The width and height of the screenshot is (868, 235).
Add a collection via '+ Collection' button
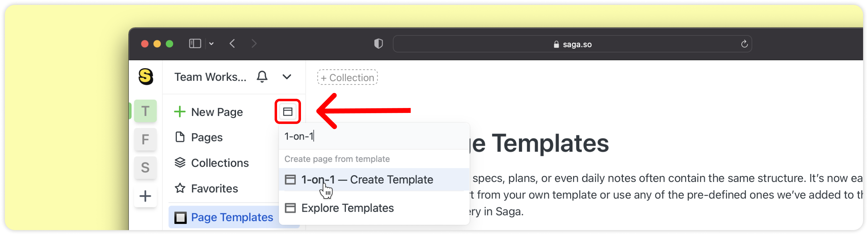coord(347,78)
